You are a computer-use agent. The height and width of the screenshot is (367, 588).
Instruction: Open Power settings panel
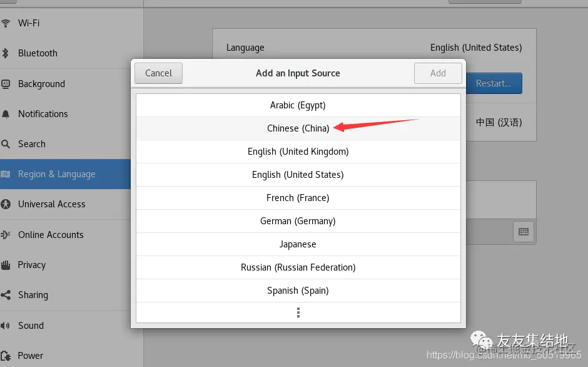[x=71, y=355]
